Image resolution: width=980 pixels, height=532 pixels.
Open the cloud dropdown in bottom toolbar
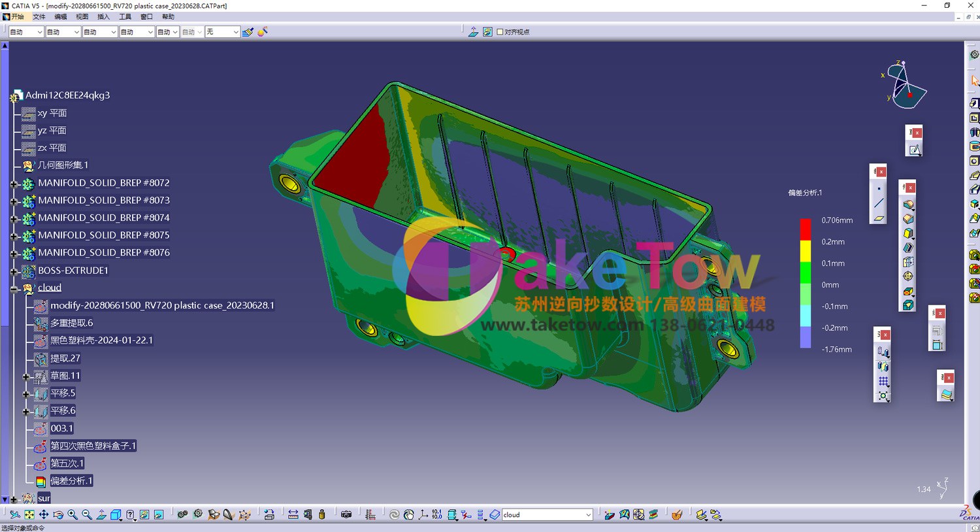(588, 515)
